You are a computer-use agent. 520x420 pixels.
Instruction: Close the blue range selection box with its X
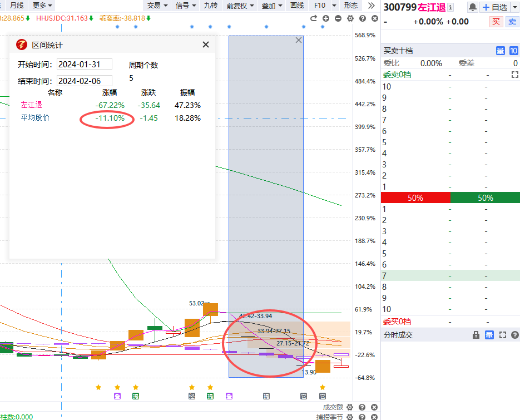tap(299, 40)
